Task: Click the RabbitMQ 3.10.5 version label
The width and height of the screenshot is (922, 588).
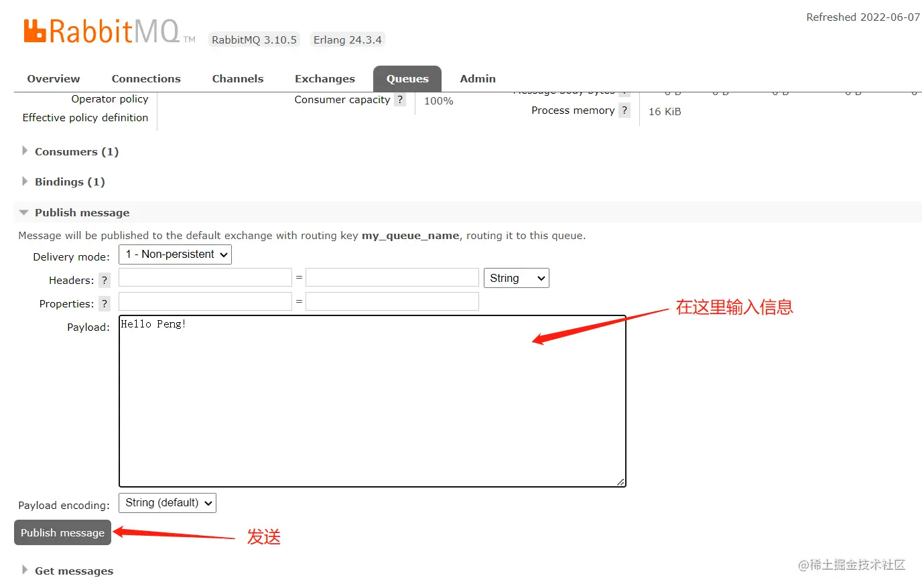Action: point(254,40)
